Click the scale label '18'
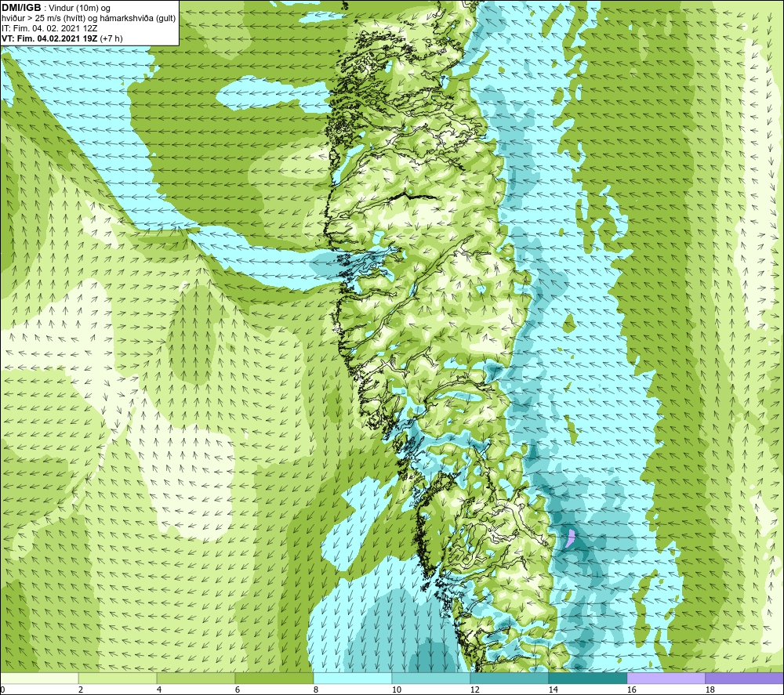The width and height of the screenshot is (784, 695). click(x=710, y=690)
